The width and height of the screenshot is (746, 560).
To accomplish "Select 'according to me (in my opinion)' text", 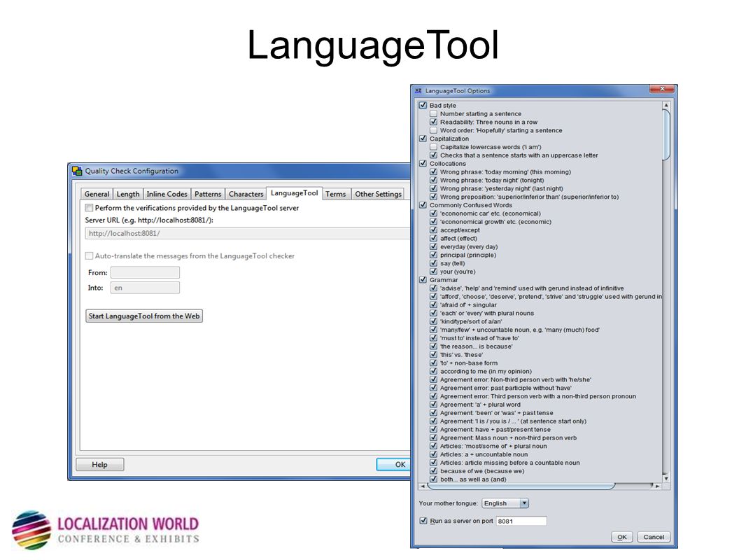I will [x=486, y=372].
